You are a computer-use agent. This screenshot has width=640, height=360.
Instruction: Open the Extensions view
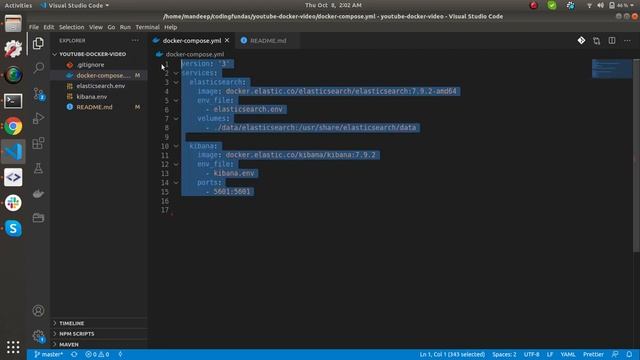pos(38,143)
